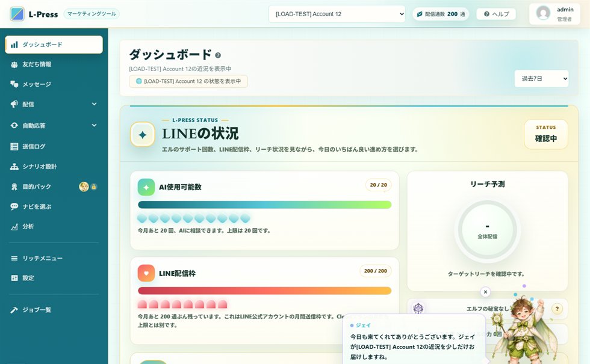Screen dimensions: 590x364
Task: Click the tool icon beside ジョブ一覧
Action: [x=14, y=310]
